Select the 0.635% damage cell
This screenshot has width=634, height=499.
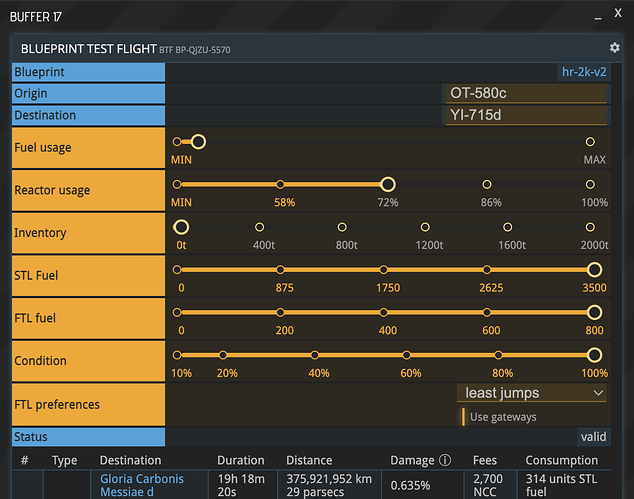point(423,485)
